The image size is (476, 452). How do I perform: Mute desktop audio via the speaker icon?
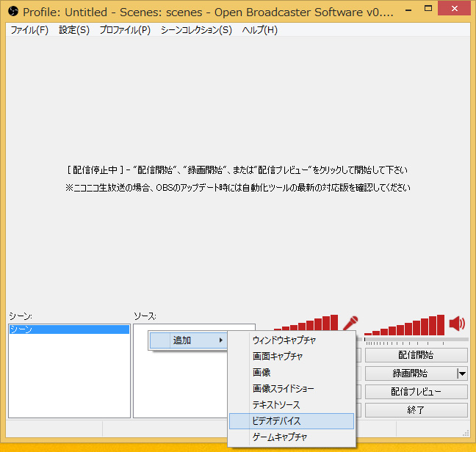(457, 324)
